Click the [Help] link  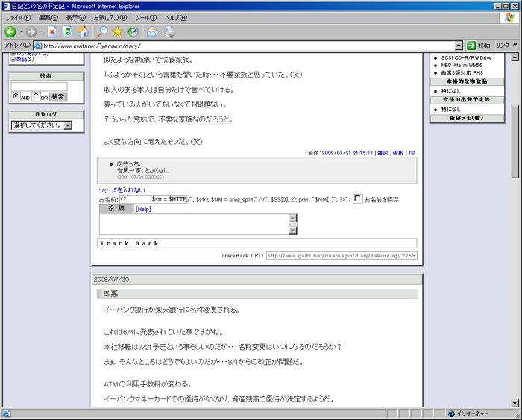[x=143, y=210]
